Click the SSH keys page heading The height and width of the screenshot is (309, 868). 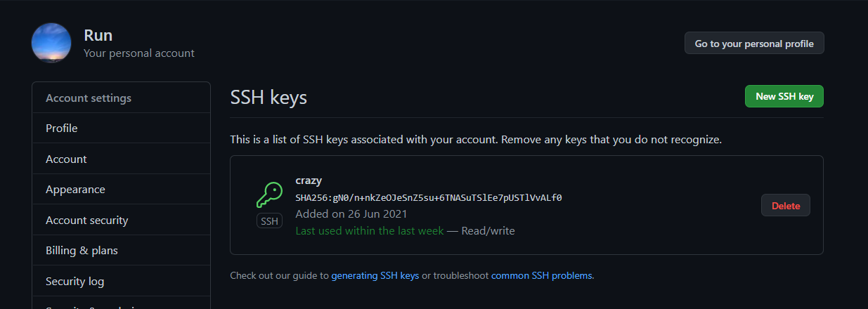click(x=268, y=97)
